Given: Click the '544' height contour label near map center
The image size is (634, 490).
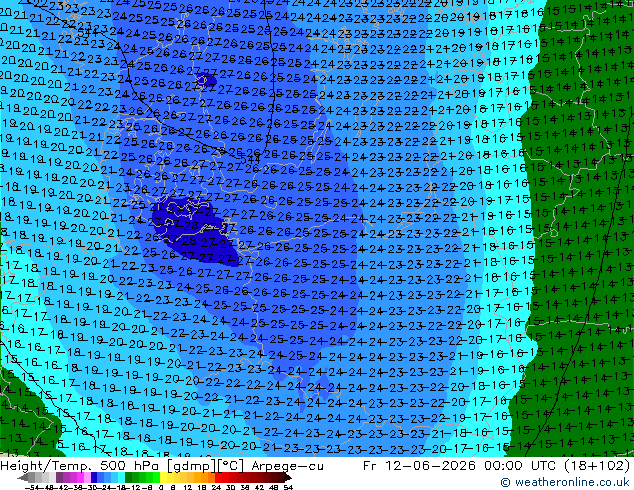Looking at the screenshot, I should click(x=249, y=159).
